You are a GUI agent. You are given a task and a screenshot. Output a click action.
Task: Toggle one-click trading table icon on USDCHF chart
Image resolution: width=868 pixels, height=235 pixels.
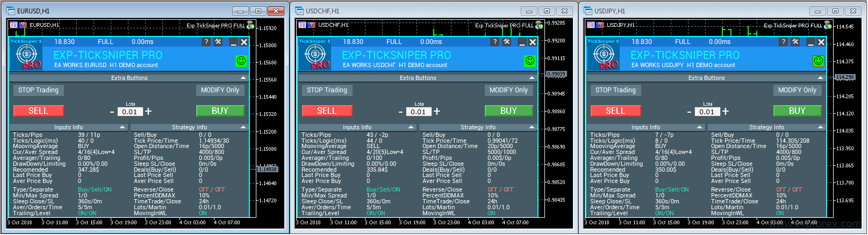302,25
